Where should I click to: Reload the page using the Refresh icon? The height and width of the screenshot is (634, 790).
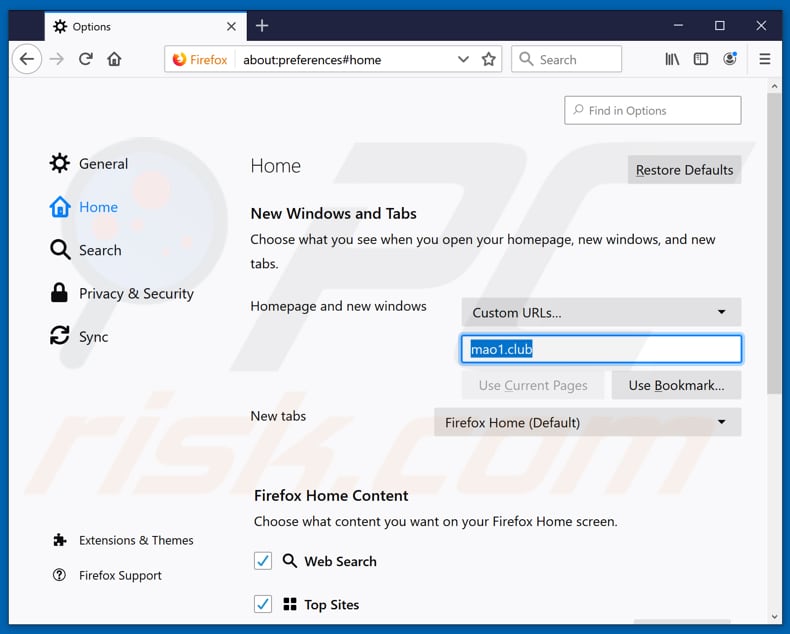point(86,59)
